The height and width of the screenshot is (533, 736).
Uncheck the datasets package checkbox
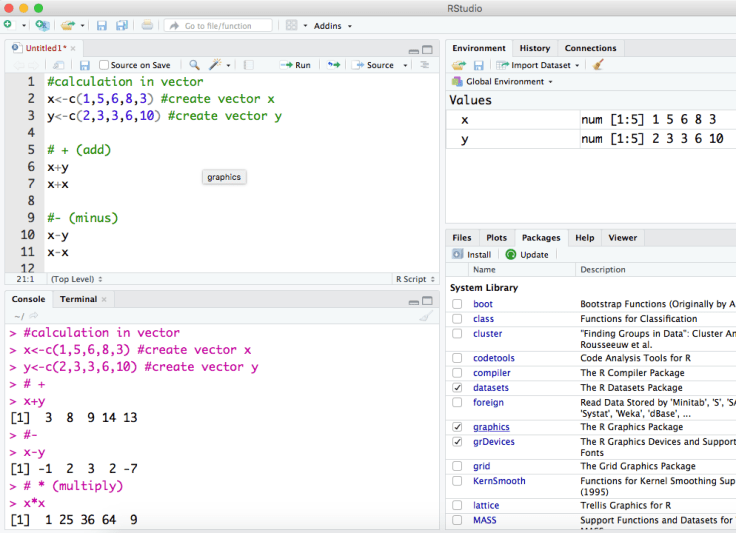click(457, 388)
